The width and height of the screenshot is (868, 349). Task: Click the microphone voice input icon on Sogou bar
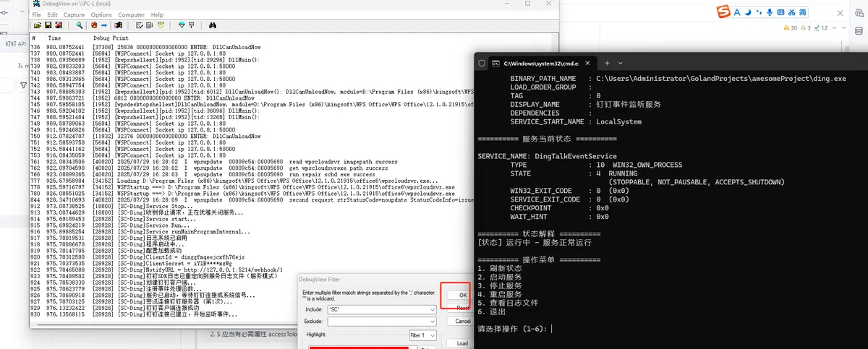(771, 12)
